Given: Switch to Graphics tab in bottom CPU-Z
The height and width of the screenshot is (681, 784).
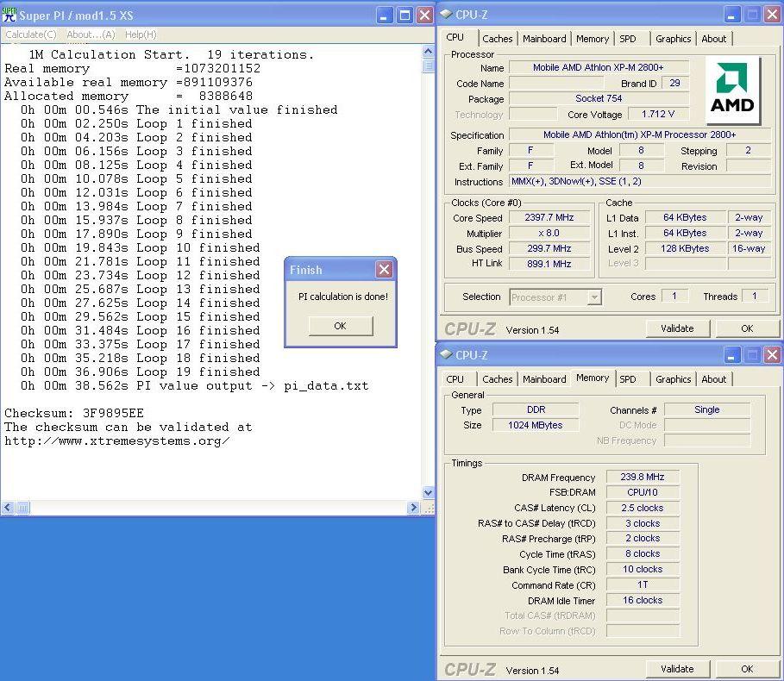Looking at the screenshot, I should (x=673, y=379).
